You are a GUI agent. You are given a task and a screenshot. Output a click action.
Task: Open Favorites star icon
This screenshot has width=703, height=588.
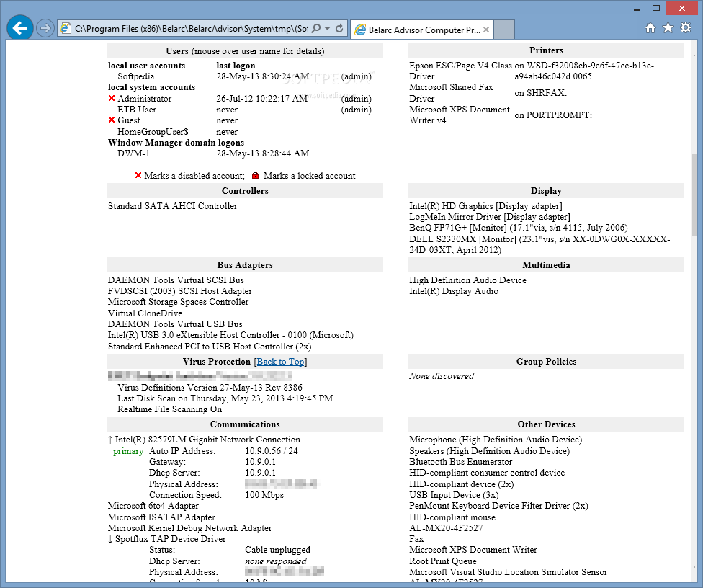[x=668, y=28]
